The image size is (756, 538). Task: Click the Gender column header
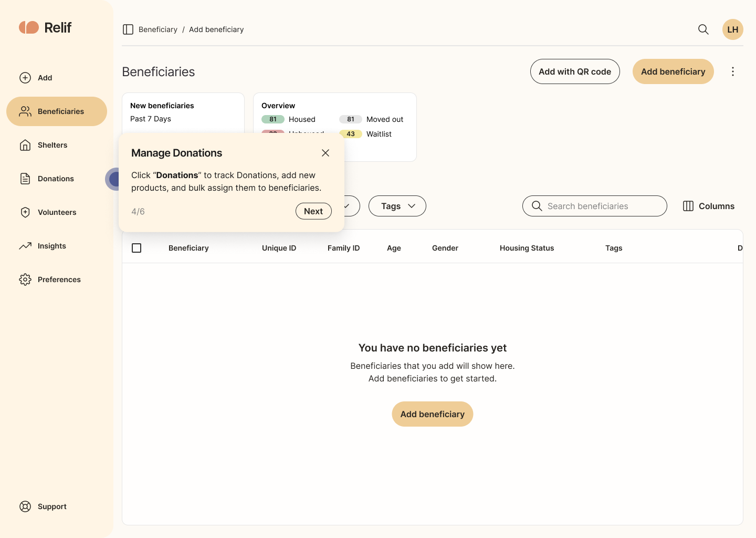(445, 248)
